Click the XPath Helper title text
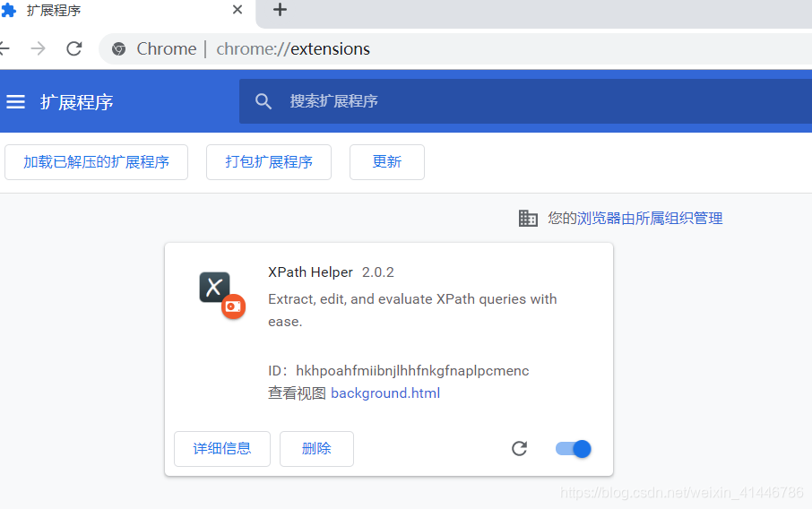Screen dimensions: 812x509 pyautogui.click(x=310, y=272)
